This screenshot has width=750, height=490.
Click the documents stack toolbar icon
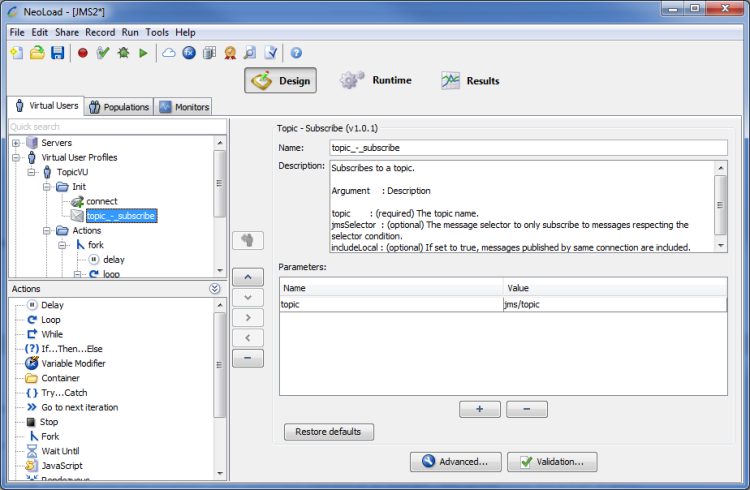pos(210,53)
